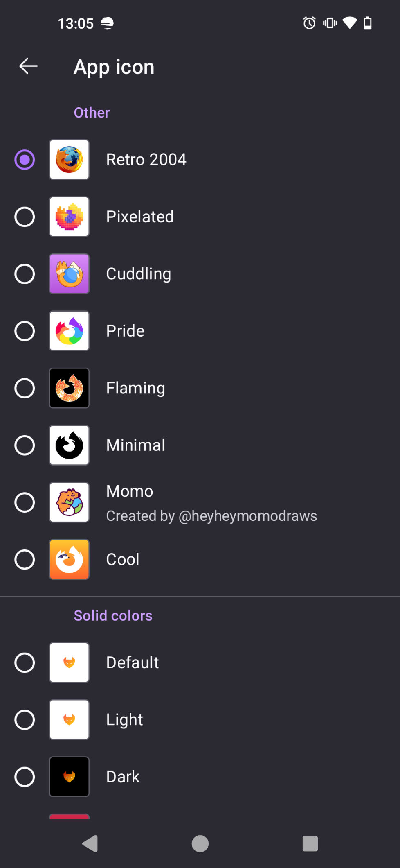
Task: Select the Minimal radio button
Action: (25, 445)
